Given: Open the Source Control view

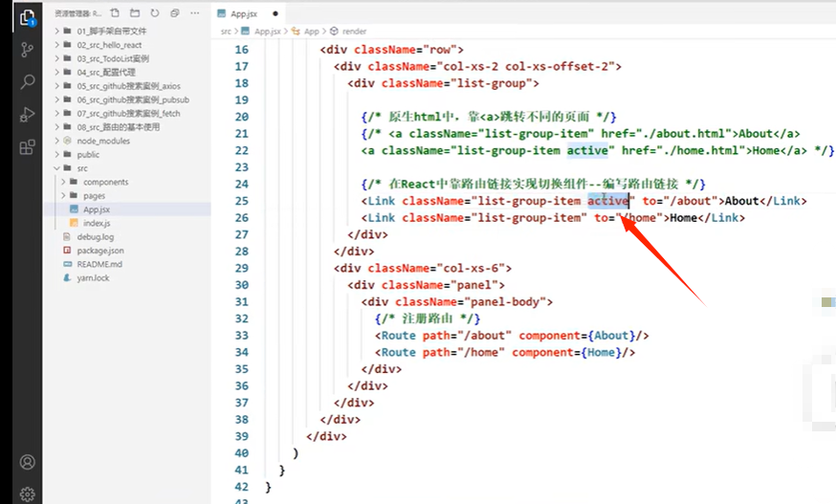Looking at the screenshot, I should tap(27, 50).
